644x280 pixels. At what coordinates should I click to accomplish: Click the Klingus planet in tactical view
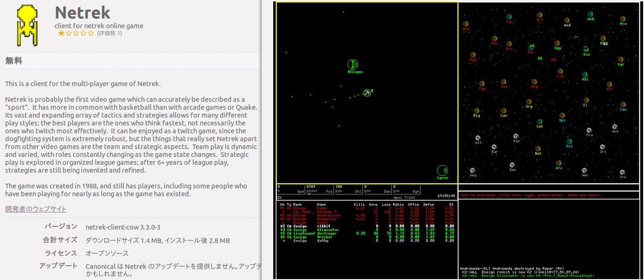[x=353, y=64]
